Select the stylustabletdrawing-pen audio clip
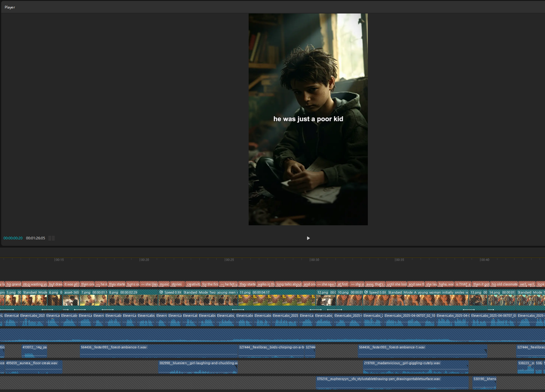 392,383
